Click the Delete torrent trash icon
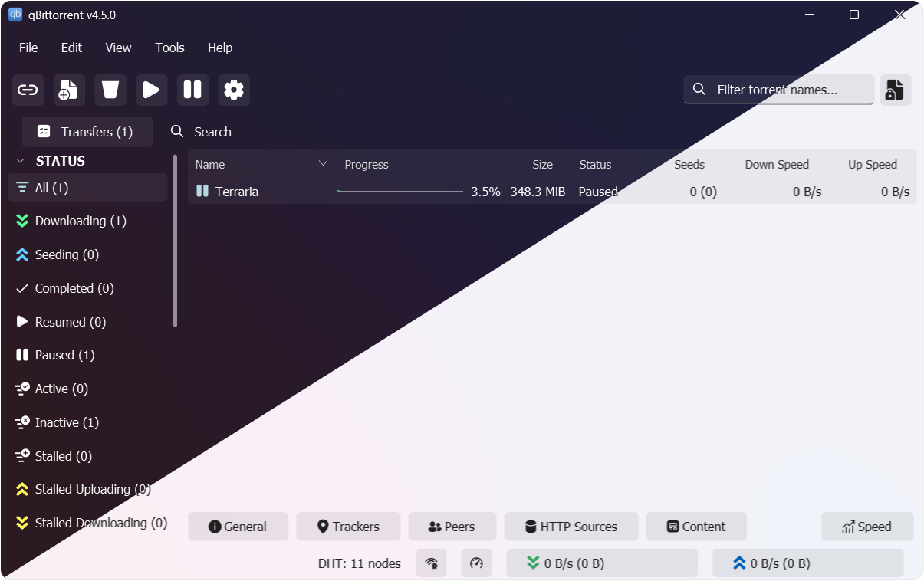This screenshot has height=581, width=924. [x=110, y=90]
